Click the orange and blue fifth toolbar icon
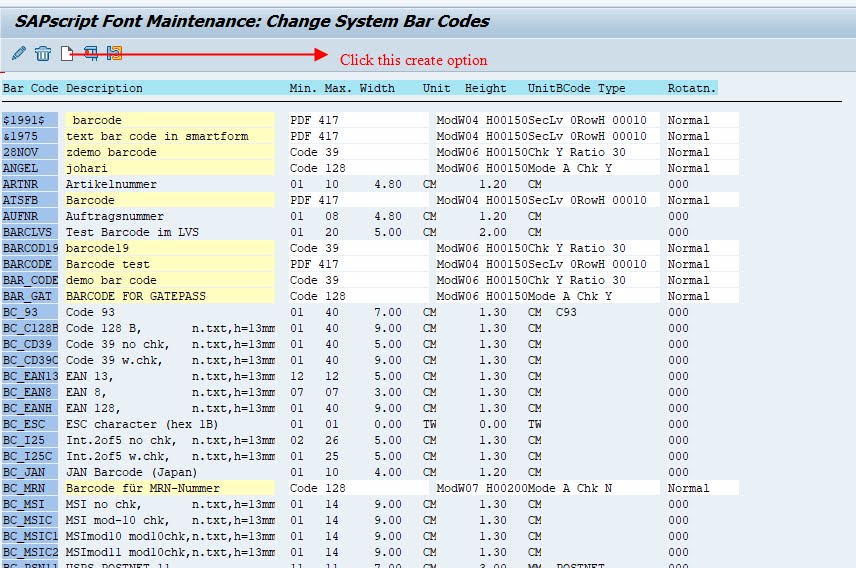 (114, 53)
